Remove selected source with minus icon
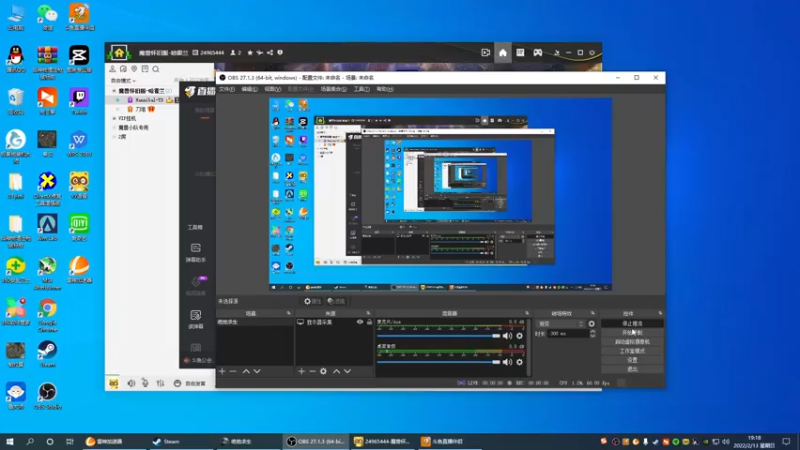The height and width of the screenshot is (450, 800). point(312,371)
